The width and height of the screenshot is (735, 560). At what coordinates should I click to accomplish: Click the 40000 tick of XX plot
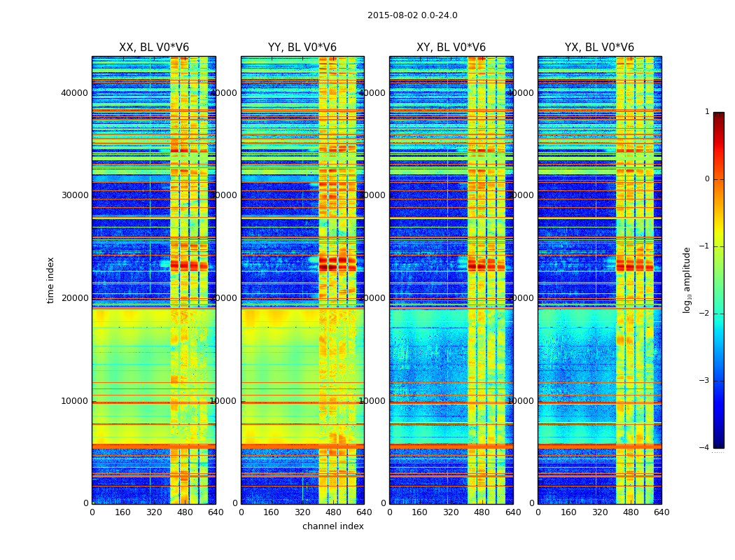(74, 93)
